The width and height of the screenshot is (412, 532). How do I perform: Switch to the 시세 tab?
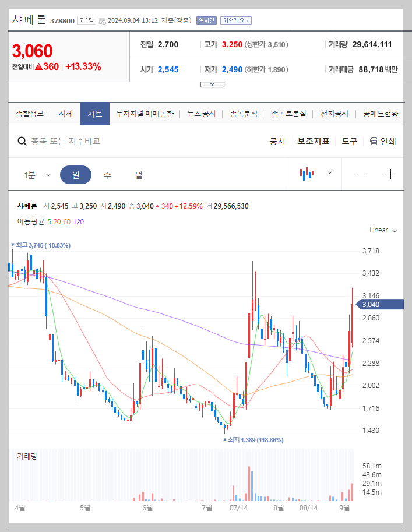[65, 114]
